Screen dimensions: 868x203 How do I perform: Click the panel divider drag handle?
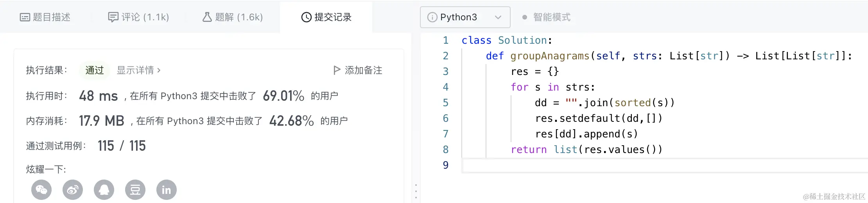416,192
